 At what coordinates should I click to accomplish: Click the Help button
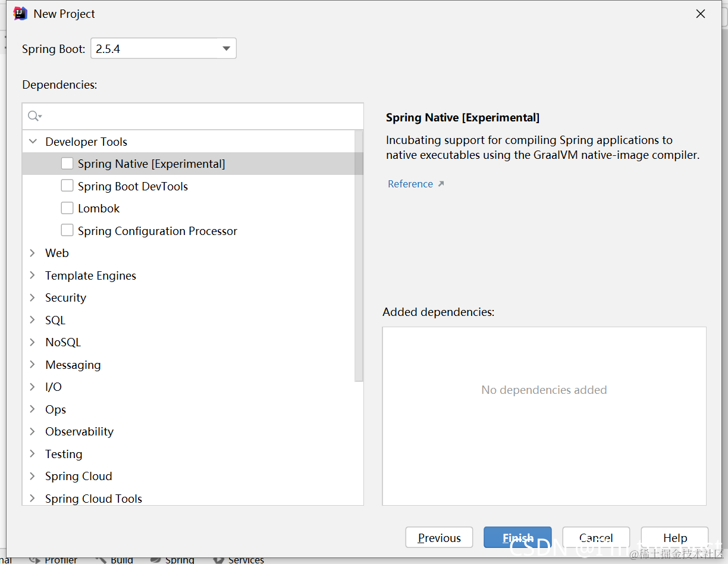pos(674,538)
